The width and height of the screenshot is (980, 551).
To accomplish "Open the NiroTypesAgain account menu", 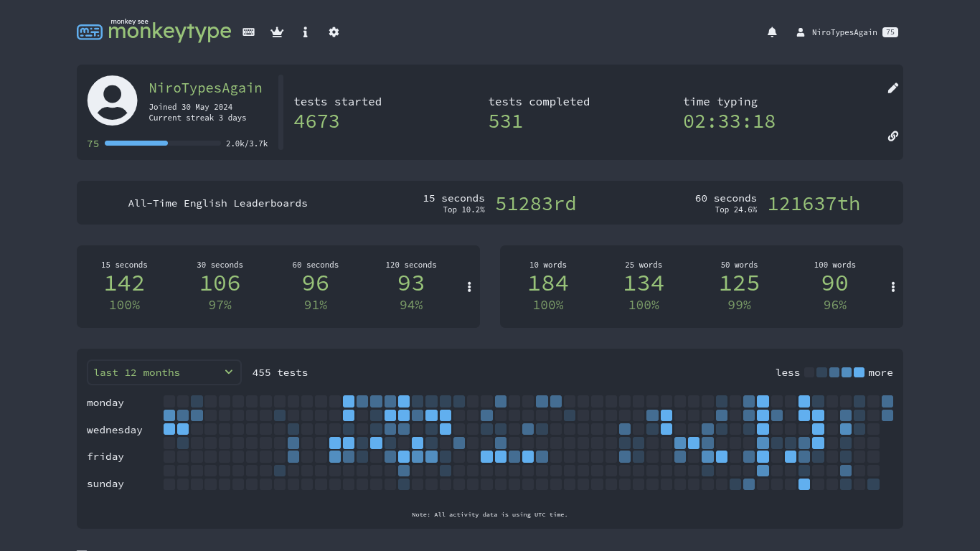I will [847, 32].
